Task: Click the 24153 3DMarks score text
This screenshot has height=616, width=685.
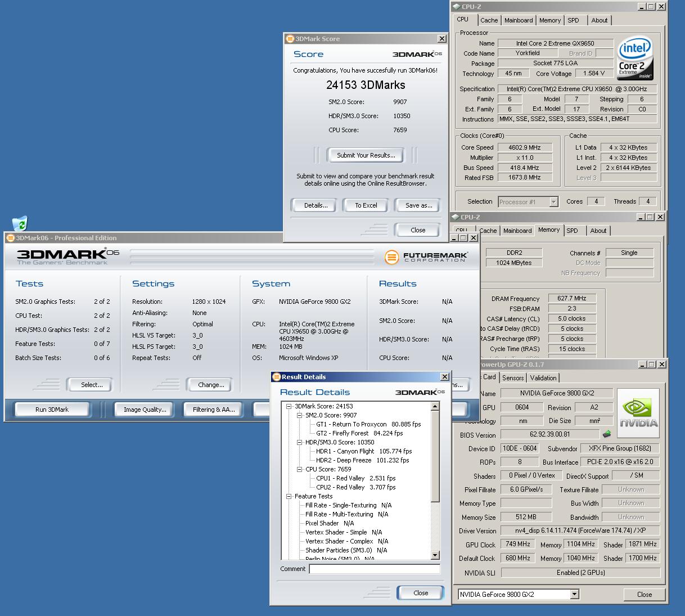Action: tap(366, 85)
